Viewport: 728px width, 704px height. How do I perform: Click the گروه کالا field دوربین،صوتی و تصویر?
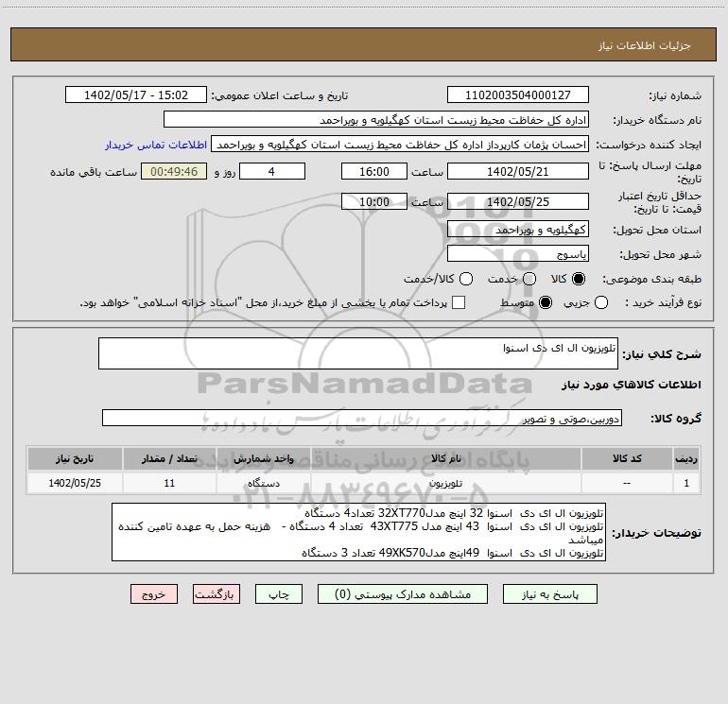[362, 418]
